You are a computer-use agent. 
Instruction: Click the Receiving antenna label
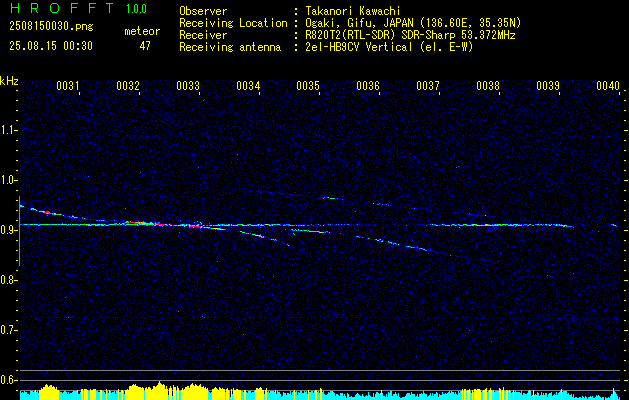230,47
